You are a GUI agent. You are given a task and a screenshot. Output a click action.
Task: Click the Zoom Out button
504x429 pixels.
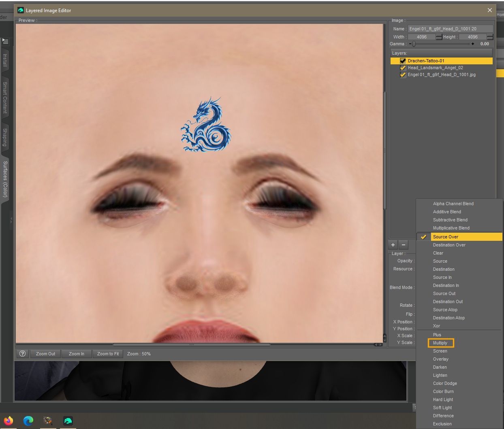(x=45, y=354)
